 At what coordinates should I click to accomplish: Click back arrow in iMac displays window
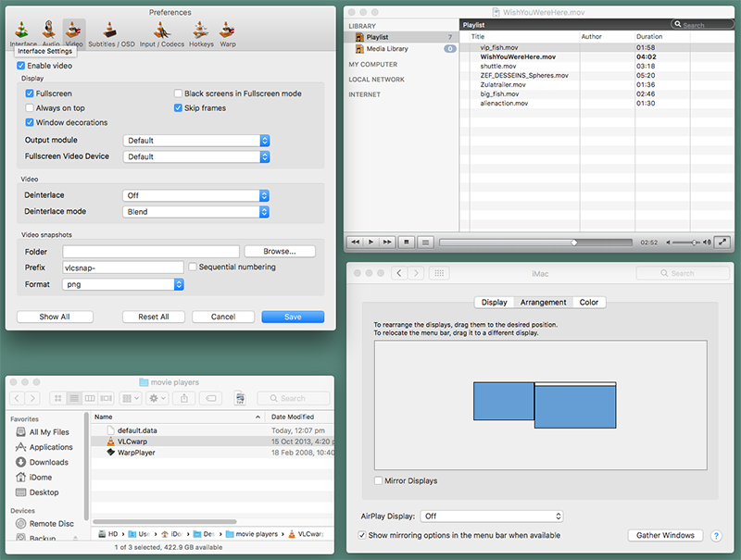[x=399, y=273]
